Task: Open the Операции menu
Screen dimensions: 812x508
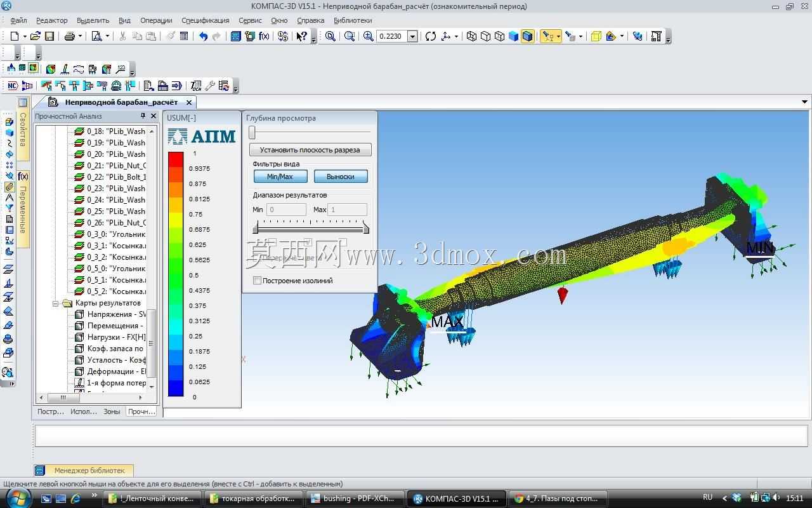Action: (x=156, y=20)
